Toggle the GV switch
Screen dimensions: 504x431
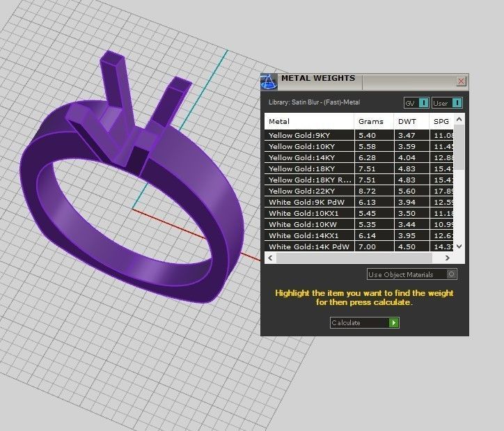pos(416,103)
